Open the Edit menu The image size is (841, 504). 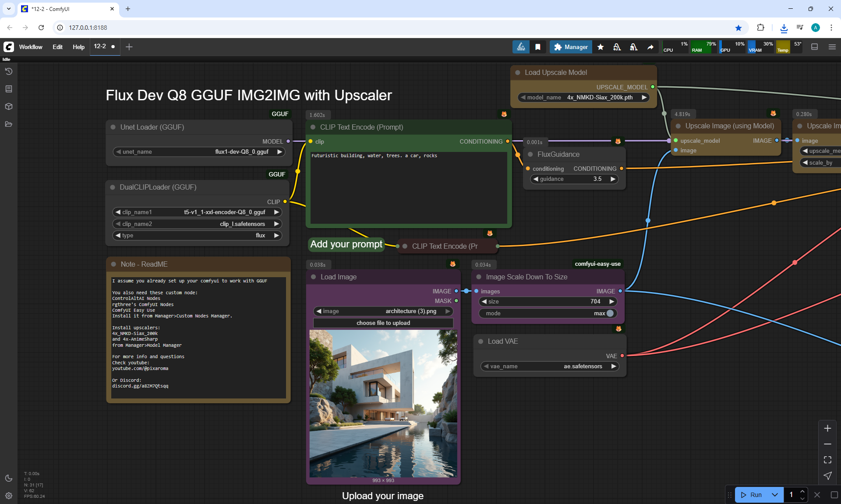[57, 47]
